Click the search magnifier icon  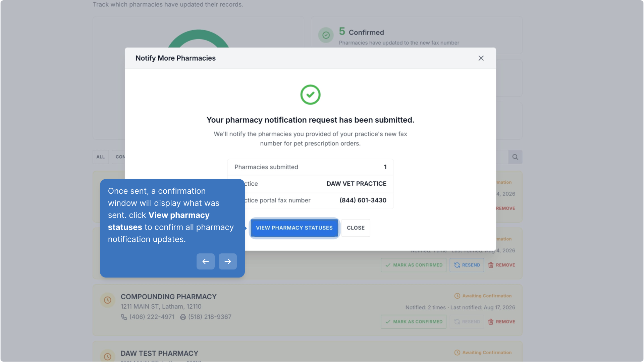[515, 157]
